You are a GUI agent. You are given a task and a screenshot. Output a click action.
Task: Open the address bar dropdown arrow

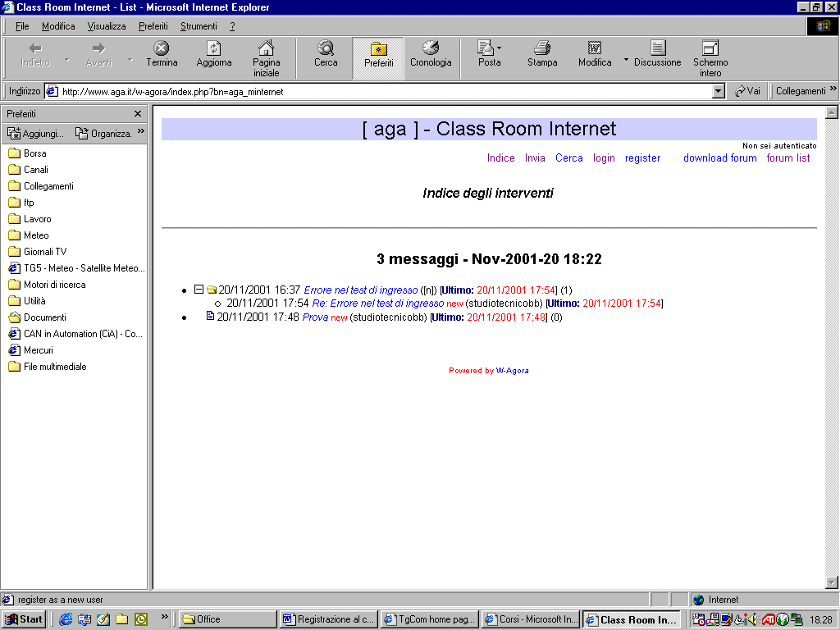point(719,92)
